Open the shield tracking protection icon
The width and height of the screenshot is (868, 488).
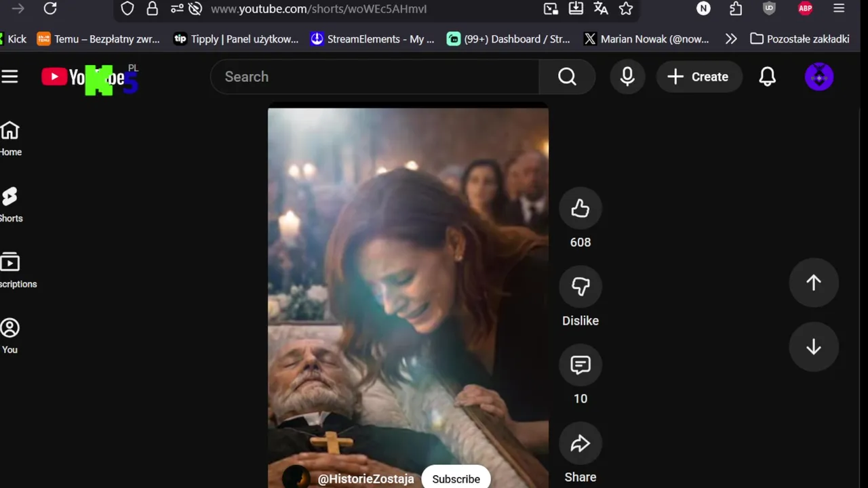(x=127, y=9)
